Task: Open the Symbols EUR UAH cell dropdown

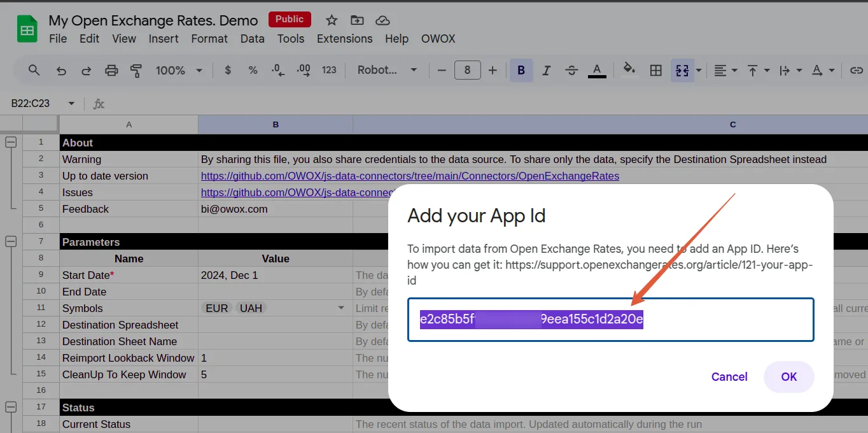Action: pos(341,308)
